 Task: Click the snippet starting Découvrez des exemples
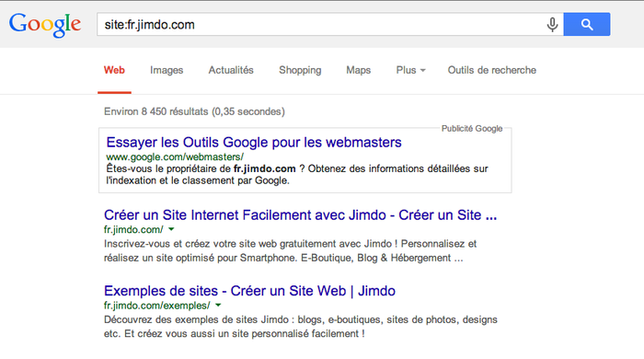click(300, 327)
